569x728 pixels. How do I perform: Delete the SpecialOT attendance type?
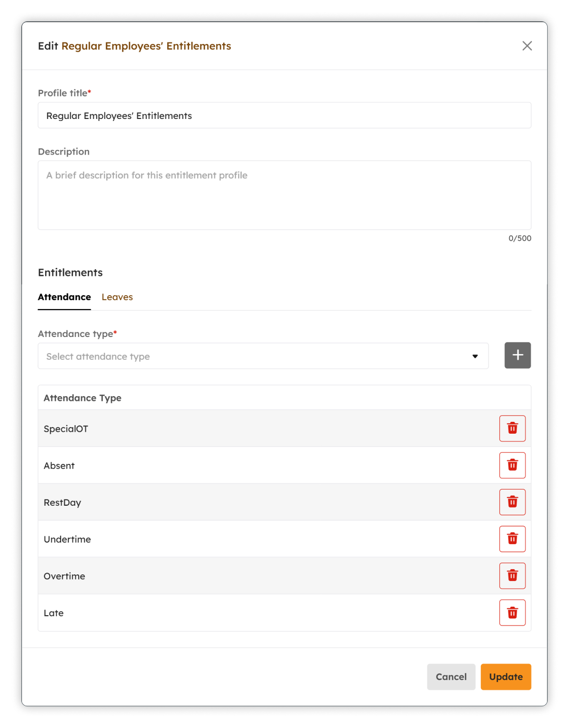[x=512, y=428]
